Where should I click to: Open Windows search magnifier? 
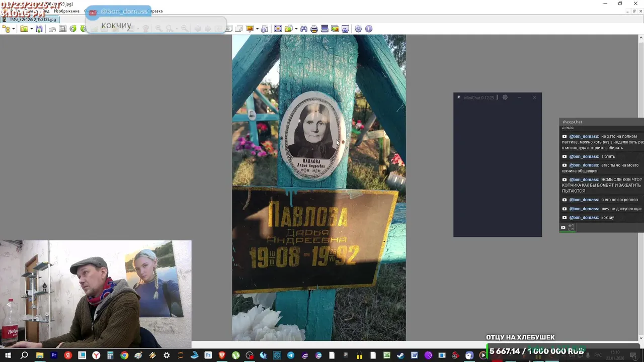click(24, 355)
